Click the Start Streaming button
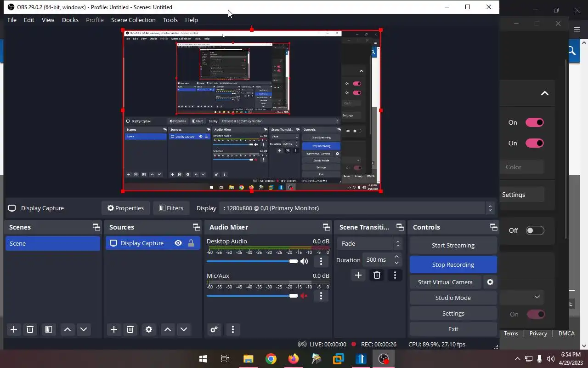Image resolution: width=588 pixels, height=368 pixels. tap(453, 245)
